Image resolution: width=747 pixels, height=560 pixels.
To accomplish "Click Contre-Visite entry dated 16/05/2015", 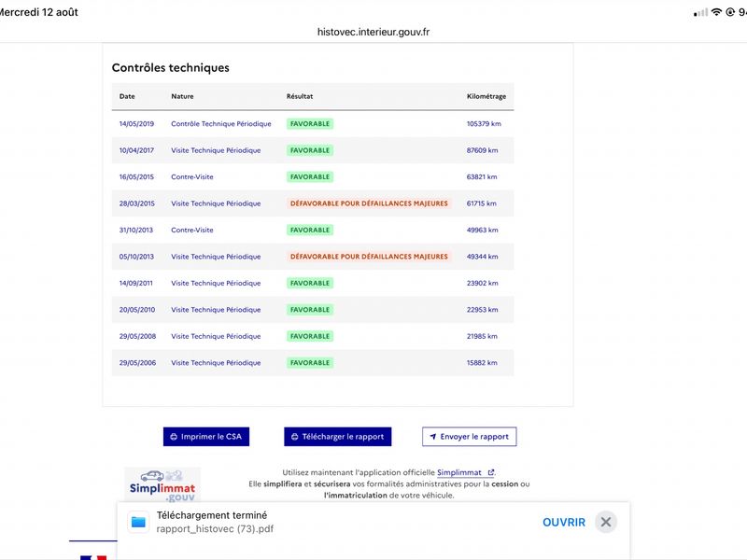I will 192,176.
